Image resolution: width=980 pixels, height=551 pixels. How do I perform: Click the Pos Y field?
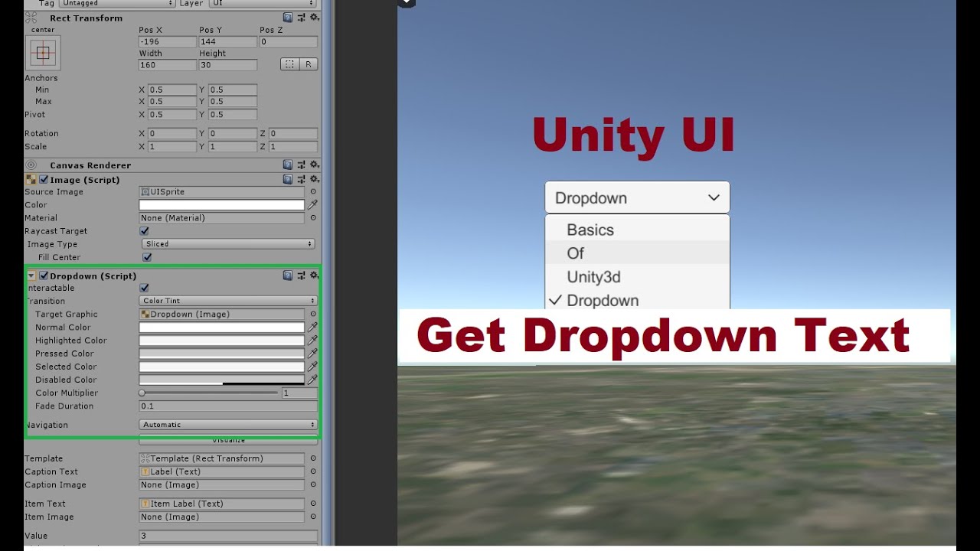[228, 41]
